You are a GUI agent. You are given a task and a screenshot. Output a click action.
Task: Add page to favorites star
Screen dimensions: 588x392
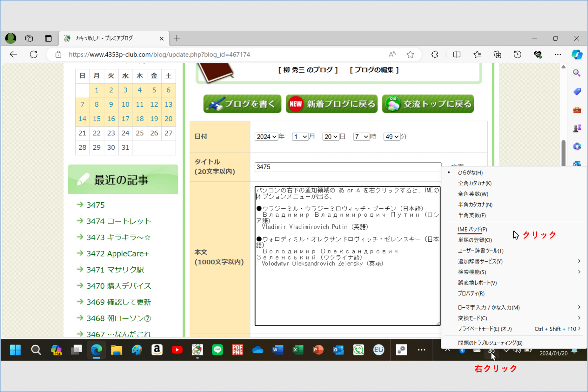point(410,55)
